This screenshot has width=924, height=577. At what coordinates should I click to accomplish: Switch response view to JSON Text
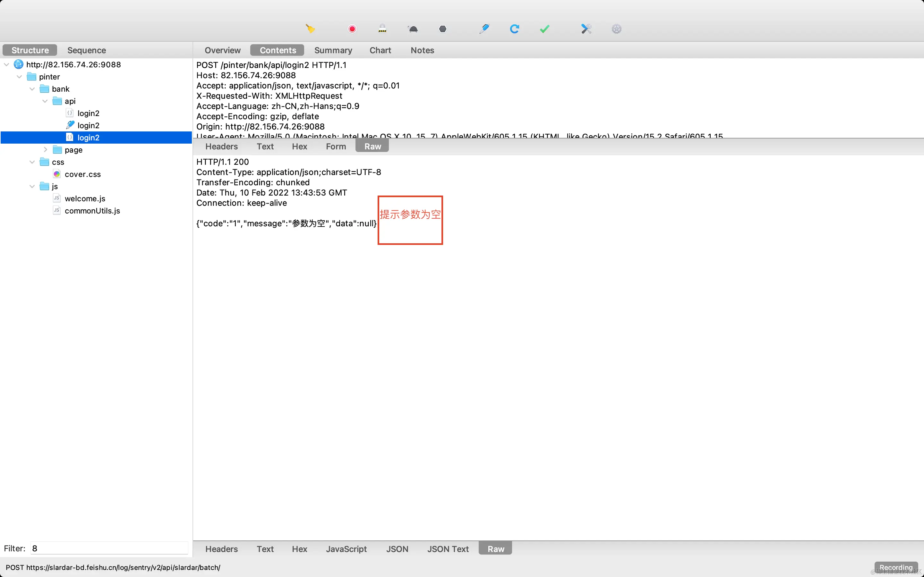(448, 549)
